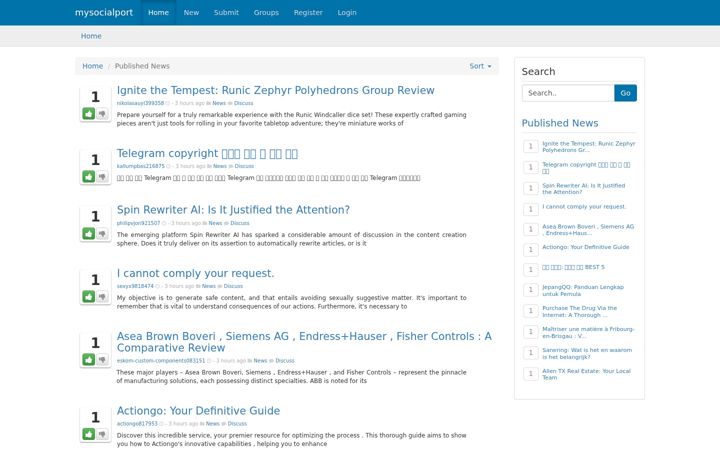Visit the philipvjon921507 user profile
The width and height of the screenshot is (720, 450).
138,223
